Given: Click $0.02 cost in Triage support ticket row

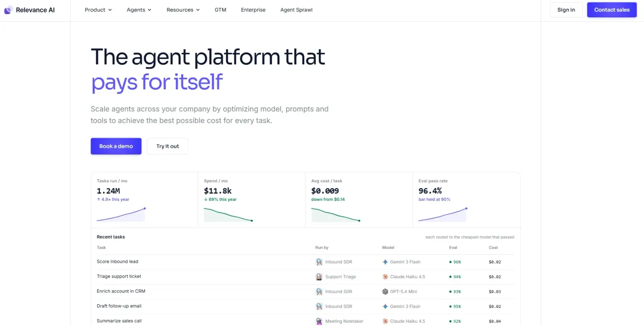Looking at the screenshot, I should pyautogui.click(x=495, y=277).
